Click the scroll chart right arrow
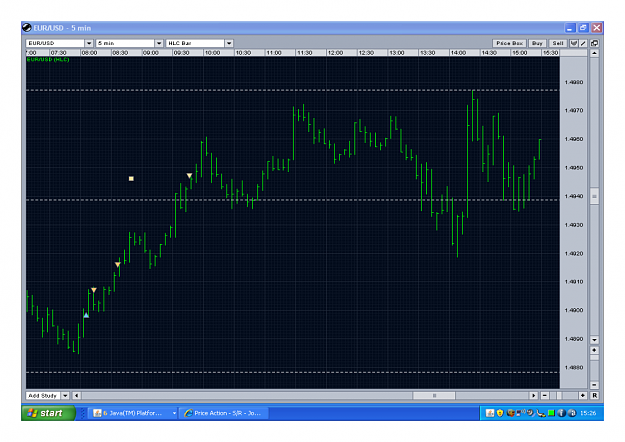The height and width of the screenshot is (442, 625). click(534, 395)
